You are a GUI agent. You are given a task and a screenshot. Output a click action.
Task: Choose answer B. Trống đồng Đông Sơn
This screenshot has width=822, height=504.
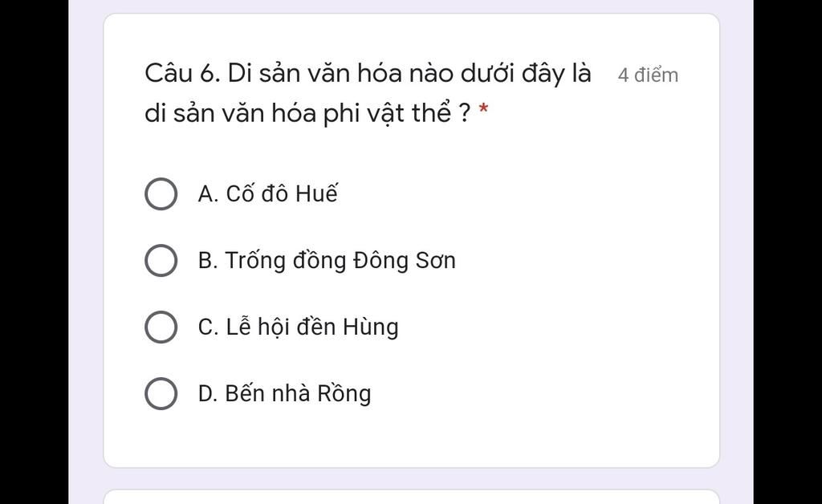coord(327,259)
